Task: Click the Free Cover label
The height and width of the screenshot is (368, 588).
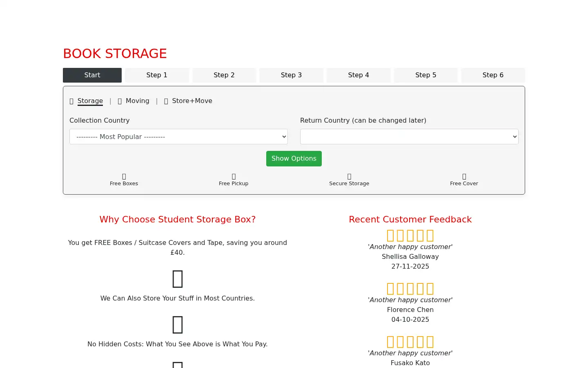Action: click(x=464, y=184)
